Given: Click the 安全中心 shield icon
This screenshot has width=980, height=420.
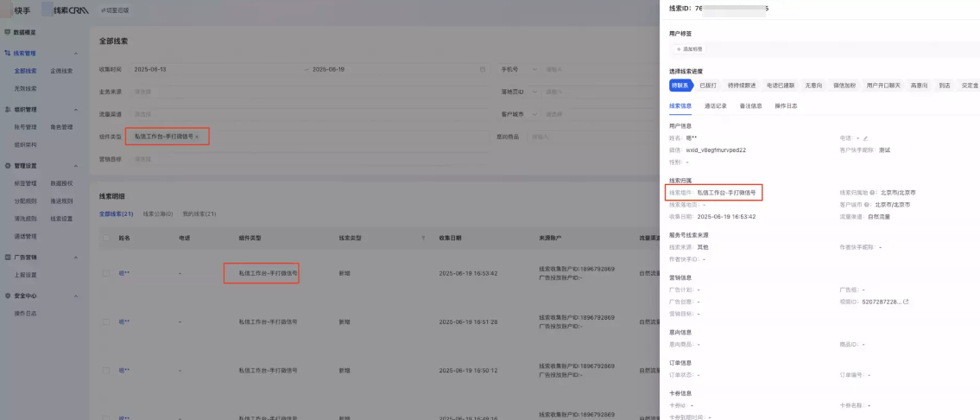Looking at the screenshot, I should pyautogui.click(x=8, y=296).
